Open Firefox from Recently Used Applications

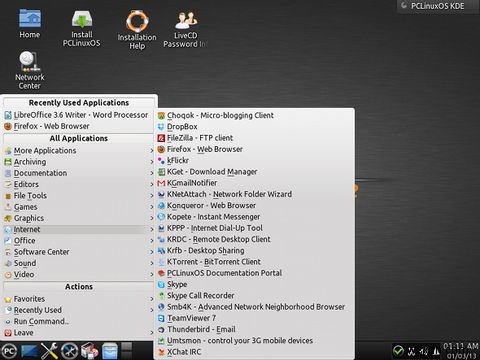[79, 126]
